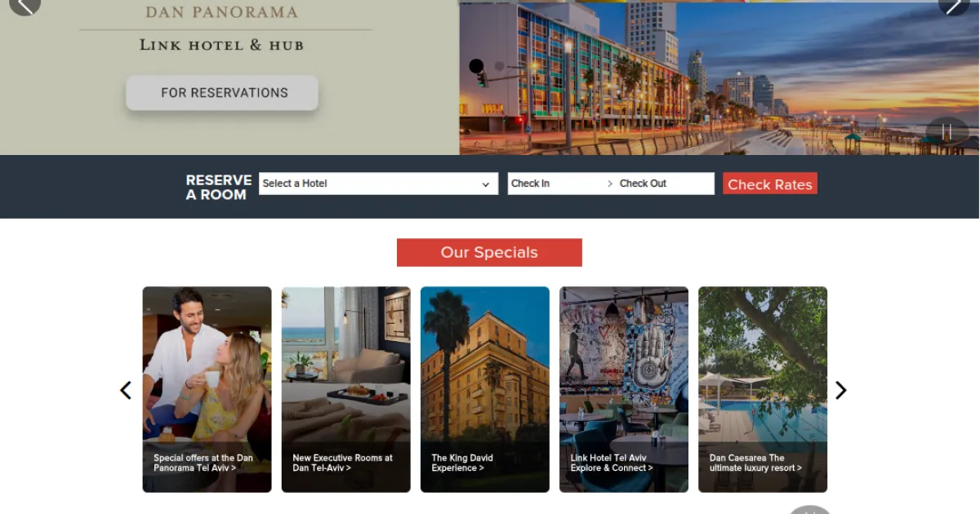
Task: Click the For Reservations button
Action: (x=222, y=93)
